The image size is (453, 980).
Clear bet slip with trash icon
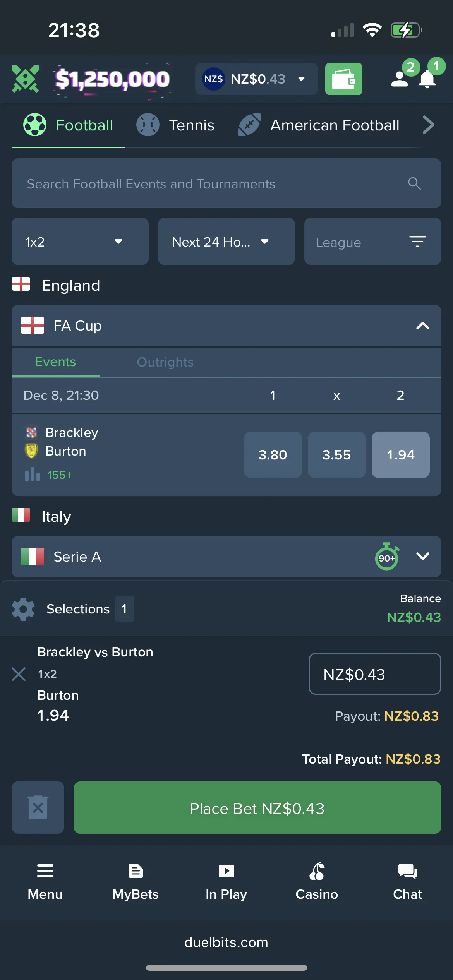coord(38,807)
